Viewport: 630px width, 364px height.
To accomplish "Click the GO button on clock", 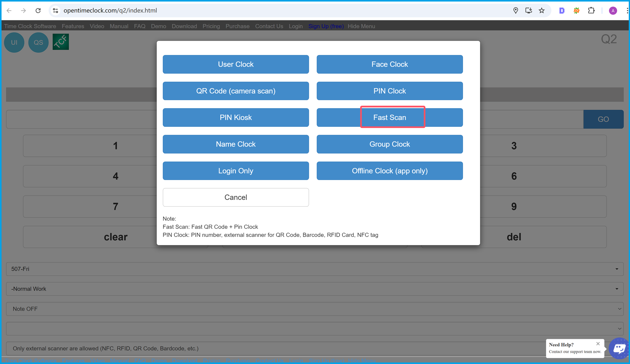I will pyautogui.click(x=603, y=119).
